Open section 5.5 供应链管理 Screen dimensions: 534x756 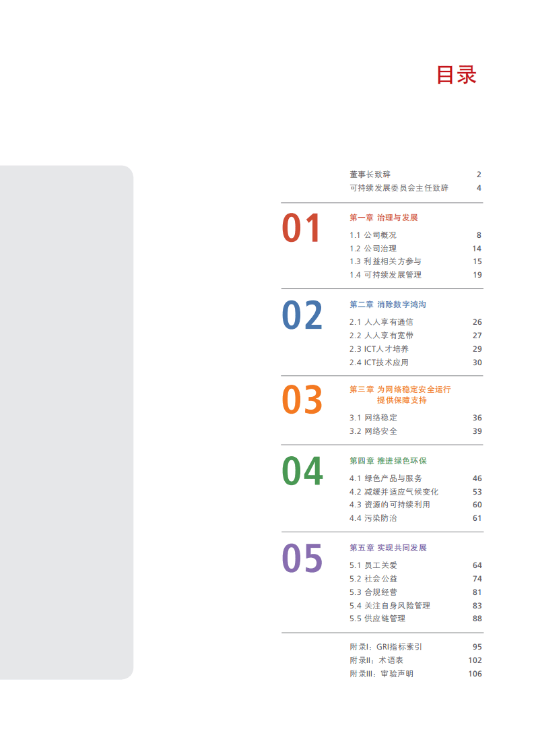[377, 619]
